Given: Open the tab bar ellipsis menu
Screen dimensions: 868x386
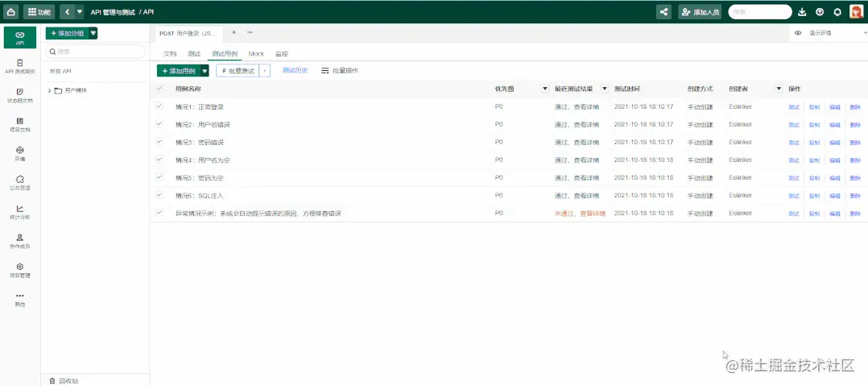Looking at the screenshot, I should point(250,33).
